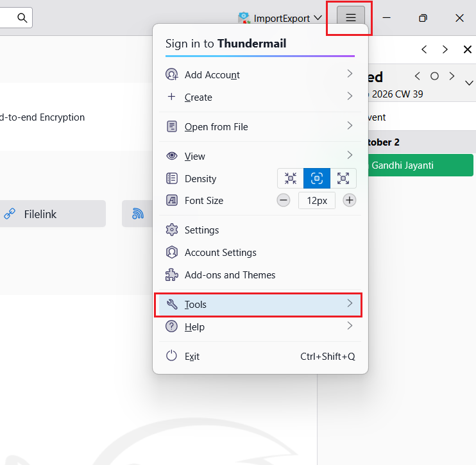
Task: Open the hamburger app menu button
Action: click(351, 17)
